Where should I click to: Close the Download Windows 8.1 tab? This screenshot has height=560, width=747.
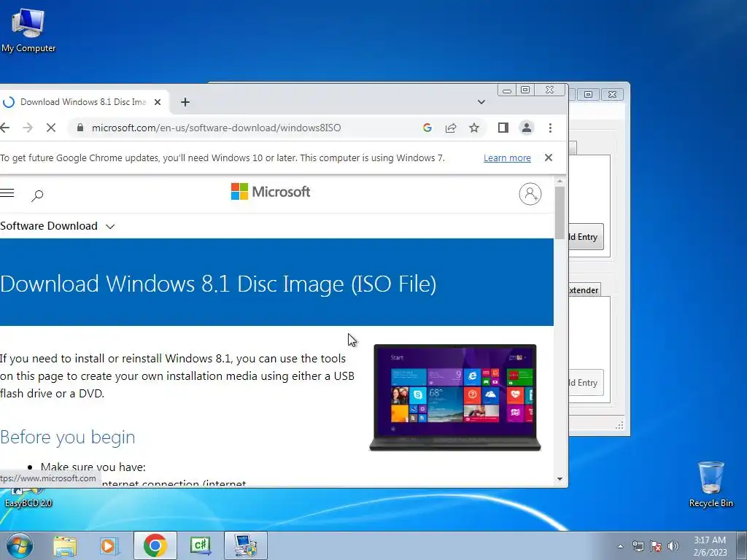point(158,102)
